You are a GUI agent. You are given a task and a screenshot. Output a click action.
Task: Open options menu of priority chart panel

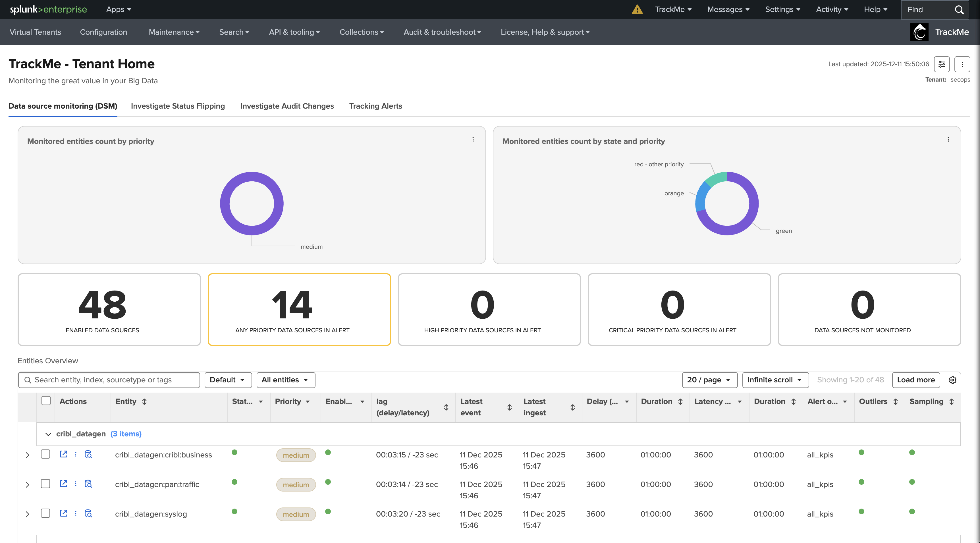click(x=473, y=139)
